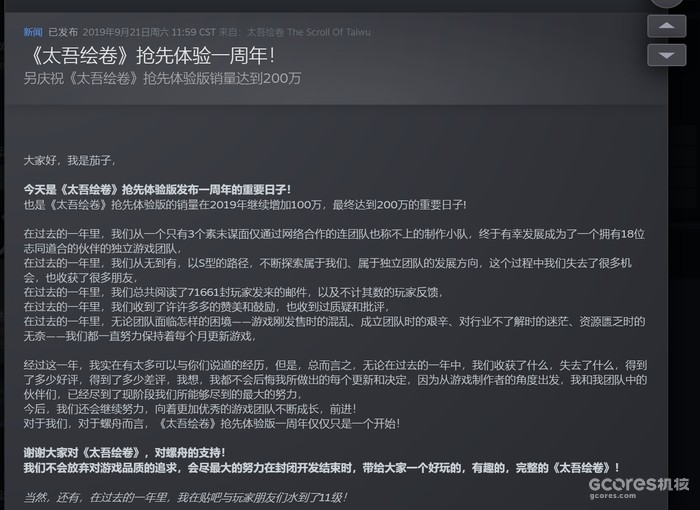Screen dimensions: 700x510
Task: Click the bold line 谢谢大家对《太吾绘卷》，对螺舟的支持
Action: 125,453
